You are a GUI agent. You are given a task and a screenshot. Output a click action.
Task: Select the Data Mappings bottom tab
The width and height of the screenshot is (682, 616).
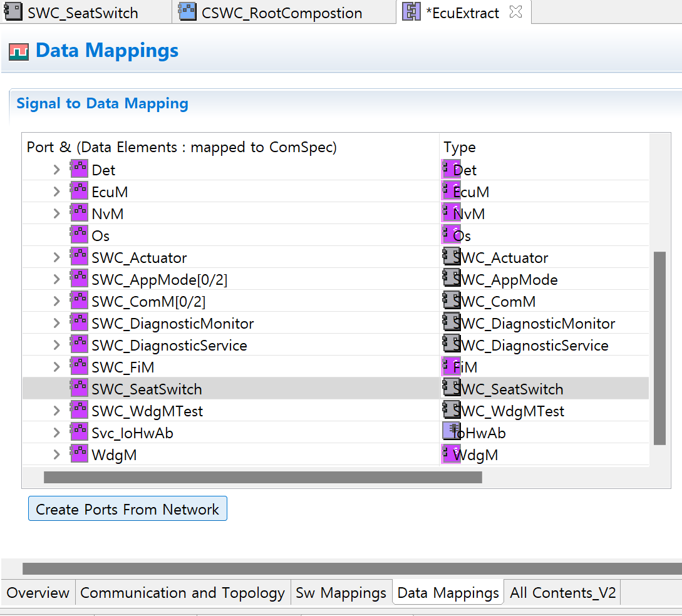tap(448, 593)
